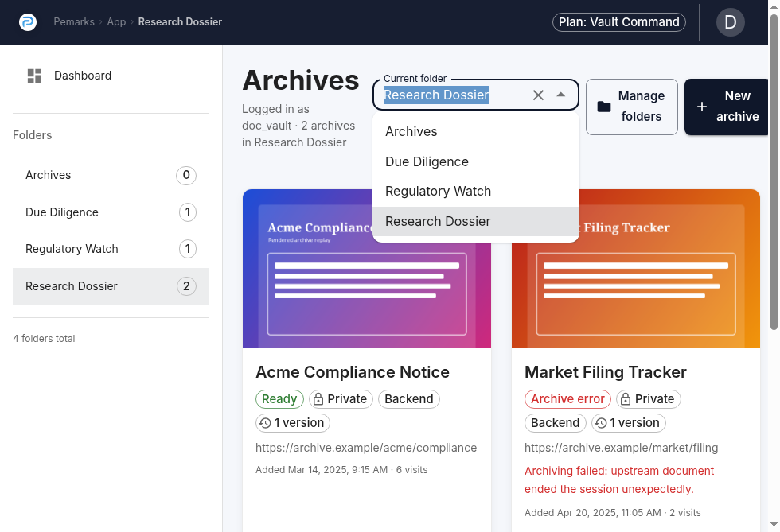Viewport: 780px width, 532px height.
Task: Click the Backend chip on Market Filing card
Action: click(556, 423)
